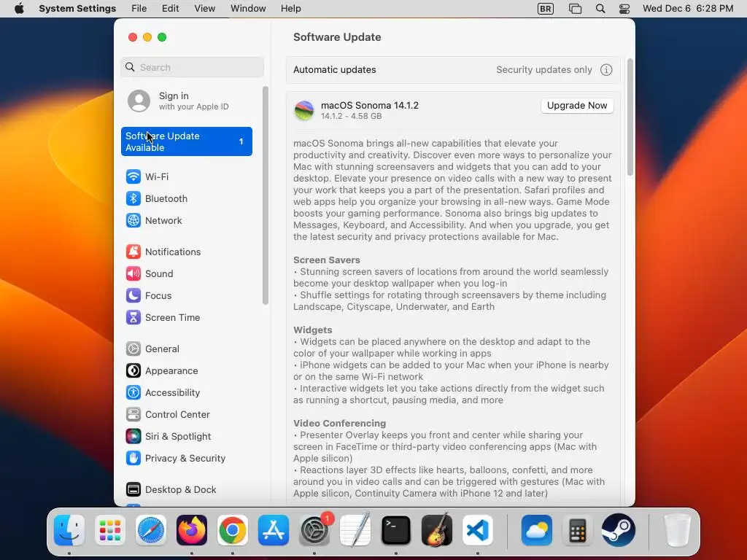Click the Screen Savers heading text

(x=326, y=260)
